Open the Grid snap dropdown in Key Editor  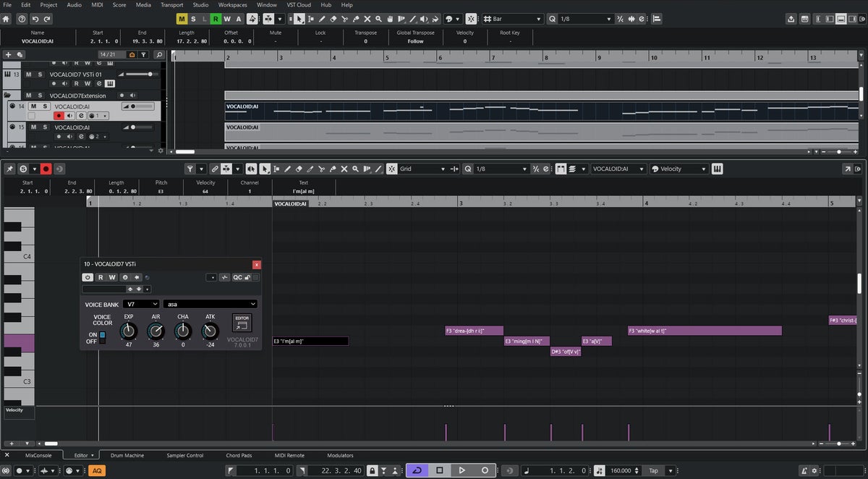[x=424, y=169]
